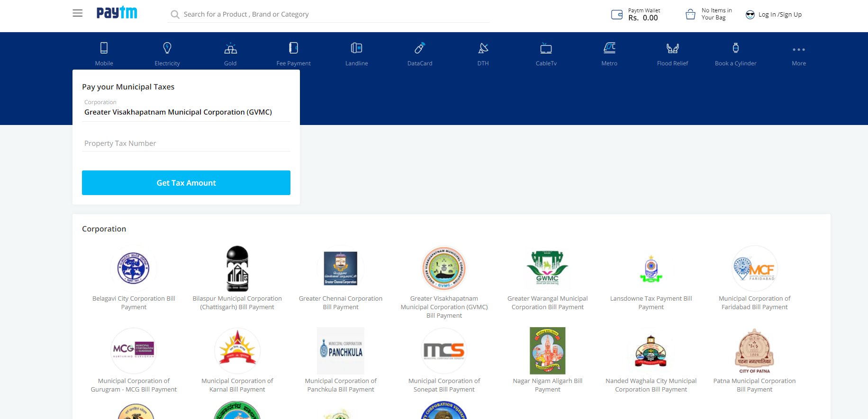Viewport: 868px width, 419px height.
Task: Open the shopping bag icon
Action: point(691,15)
